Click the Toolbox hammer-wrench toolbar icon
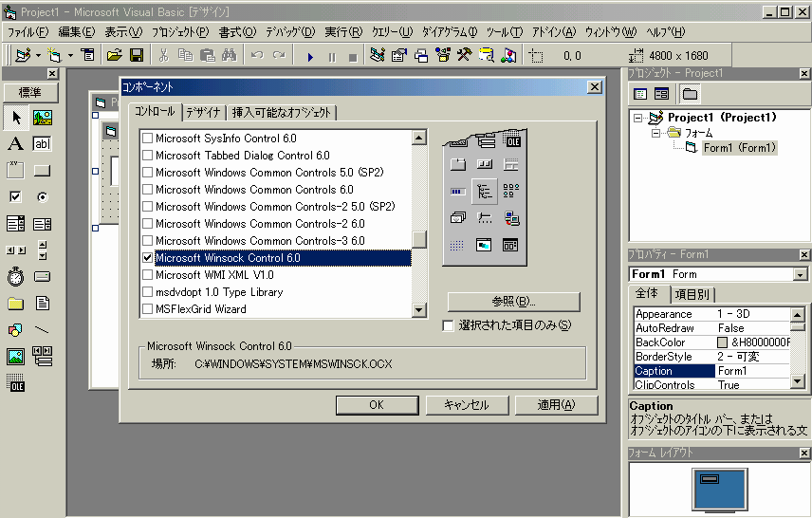Image resolution: width=812 pixels, height=518 pixels. [464, 55]
